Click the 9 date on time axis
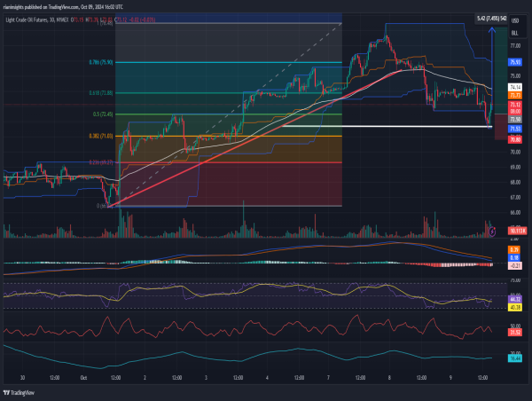This screenshot has height=401, width=532. pos(450,378)
